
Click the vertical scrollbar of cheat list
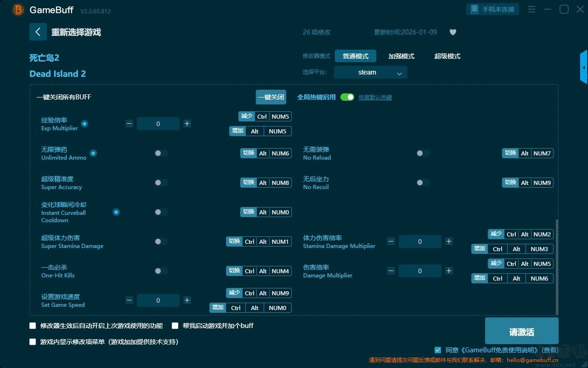click(557, 267)
